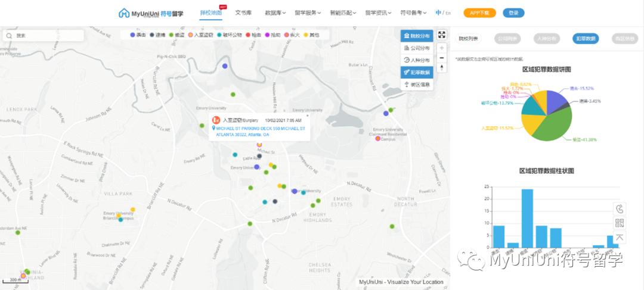Enable 街区信息 map layer button
Screen dimensions: 644x290
[x=417, y=85]
